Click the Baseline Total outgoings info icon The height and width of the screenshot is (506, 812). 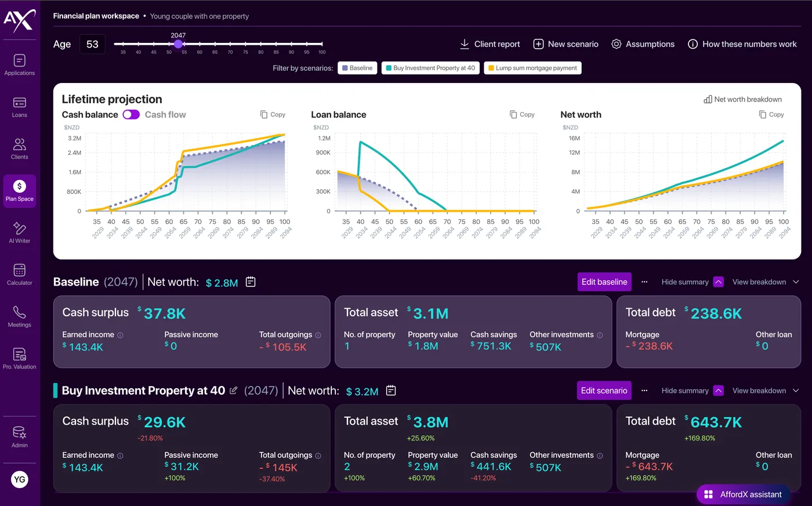click(318, 335)
